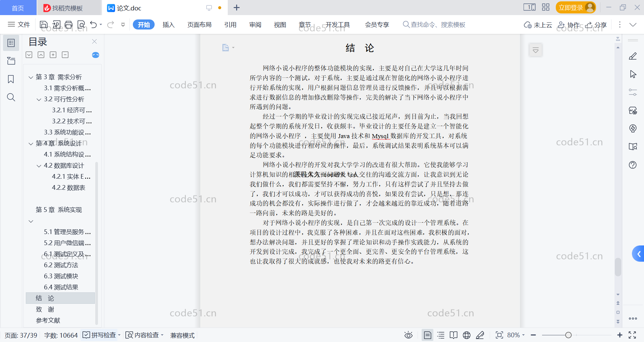Click the zoom out minus button
This screenshot has width=644, height=342.
coord(533,335)
